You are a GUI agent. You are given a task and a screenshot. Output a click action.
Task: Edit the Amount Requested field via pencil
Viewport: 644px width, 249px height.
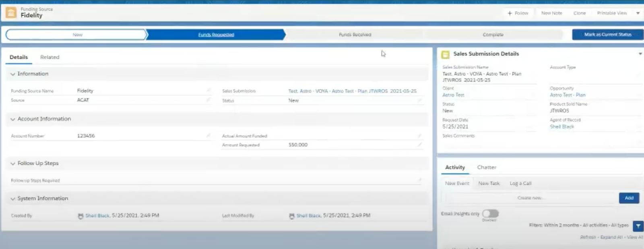pyautogui.click(x=420, y=145)
